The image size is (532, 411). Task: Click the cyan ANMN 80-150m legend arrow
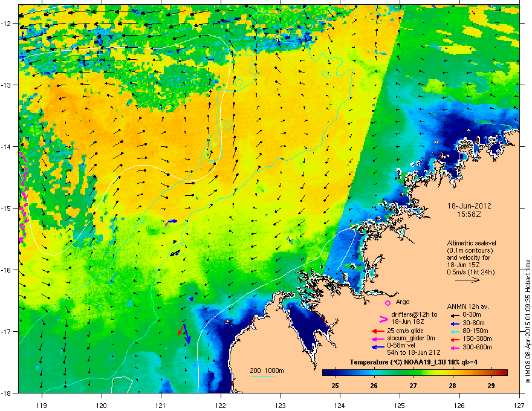tap(455, 331)
